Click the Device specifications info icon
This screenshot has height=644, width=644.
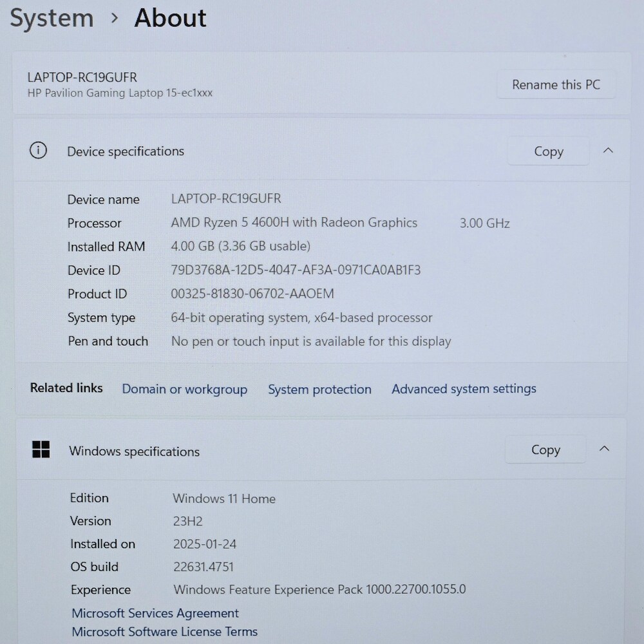click(38, 150)
